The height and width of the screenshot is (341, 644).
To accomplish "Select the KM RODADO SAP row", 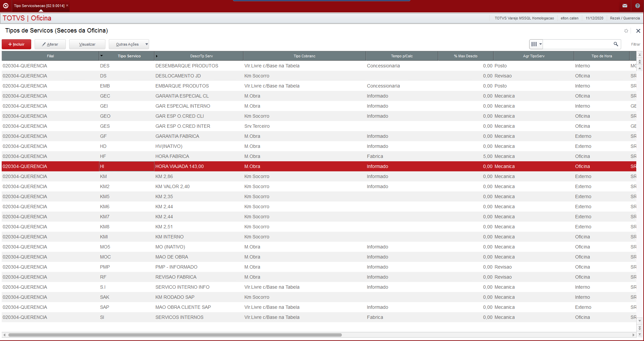I will click(319, 297).
